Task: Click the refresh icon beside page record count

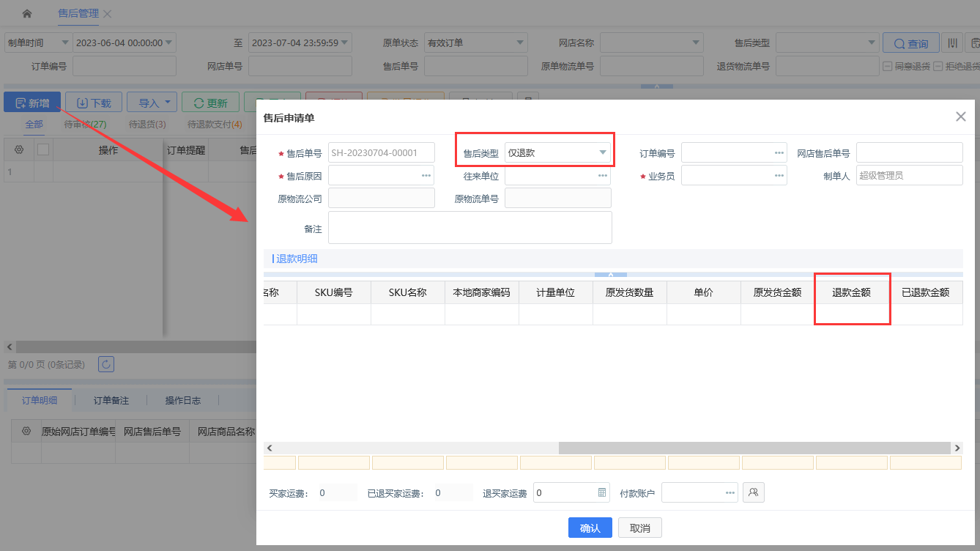Action: [106, 364]
